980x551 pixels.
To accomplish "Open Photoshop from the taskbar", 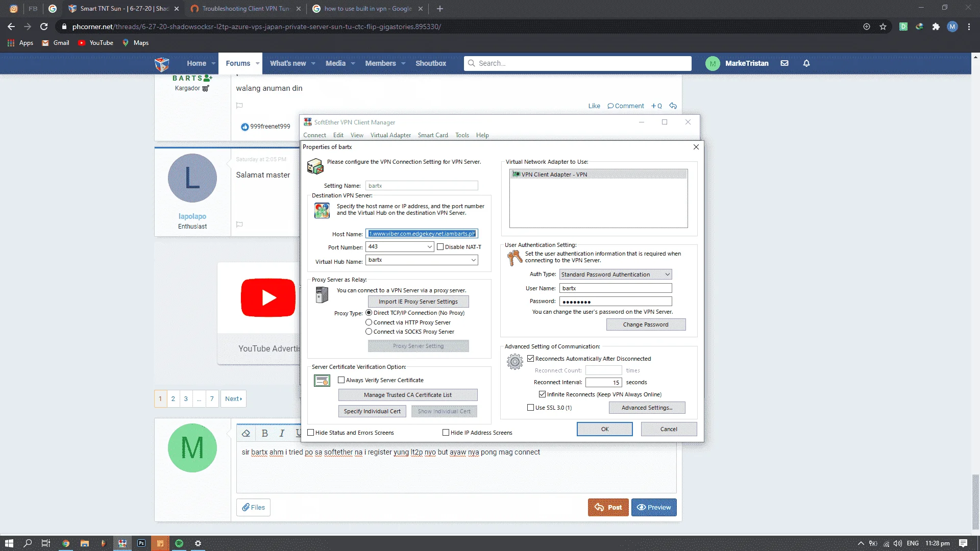I will pos(141,543).
